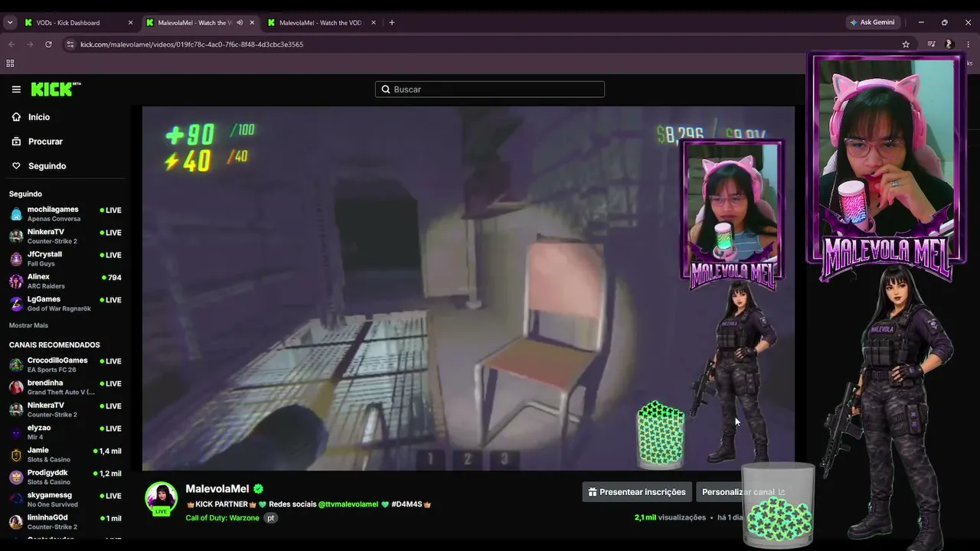Open a new browser tab

(x=392, y=22)
